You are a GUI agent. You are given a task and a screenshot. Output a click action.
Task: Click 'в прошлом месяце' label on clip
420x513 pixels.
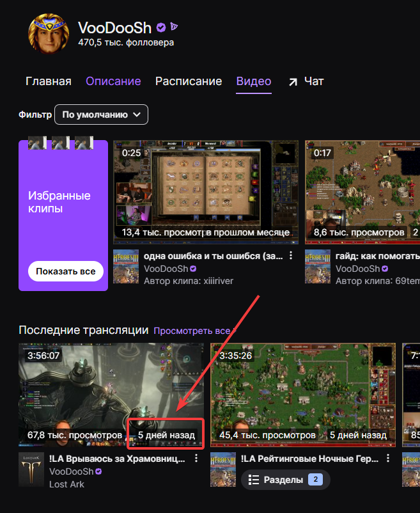[248, 232]
